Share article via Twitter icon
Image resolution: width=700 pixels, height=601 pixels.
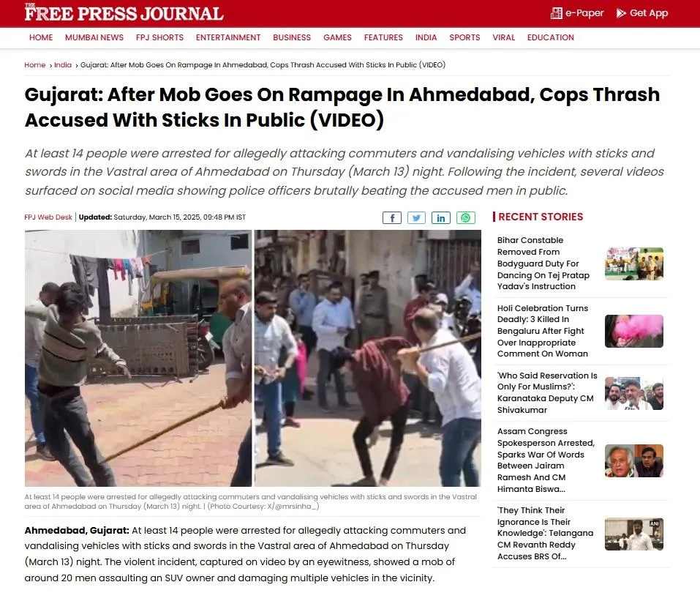[x=416, y=217]
